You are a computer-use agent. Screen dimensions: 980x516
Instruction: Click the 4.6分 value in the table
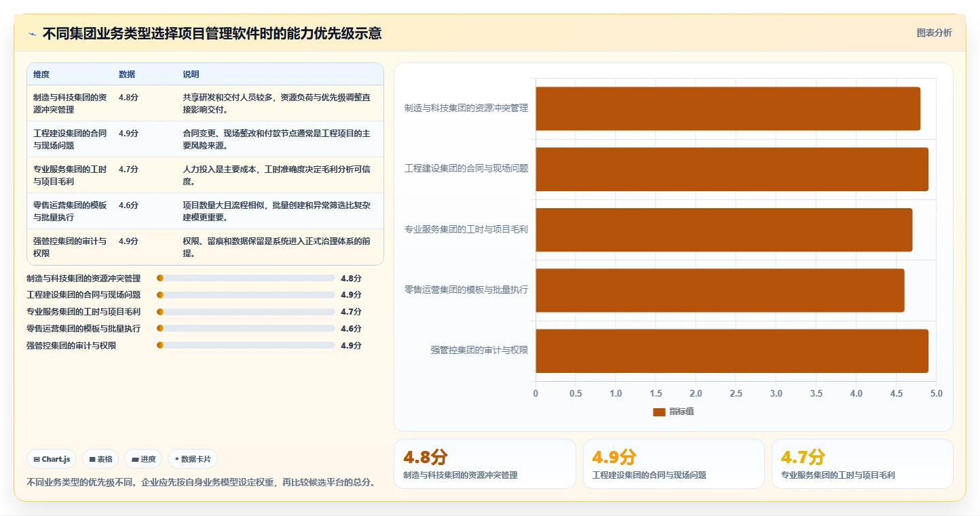128,205
